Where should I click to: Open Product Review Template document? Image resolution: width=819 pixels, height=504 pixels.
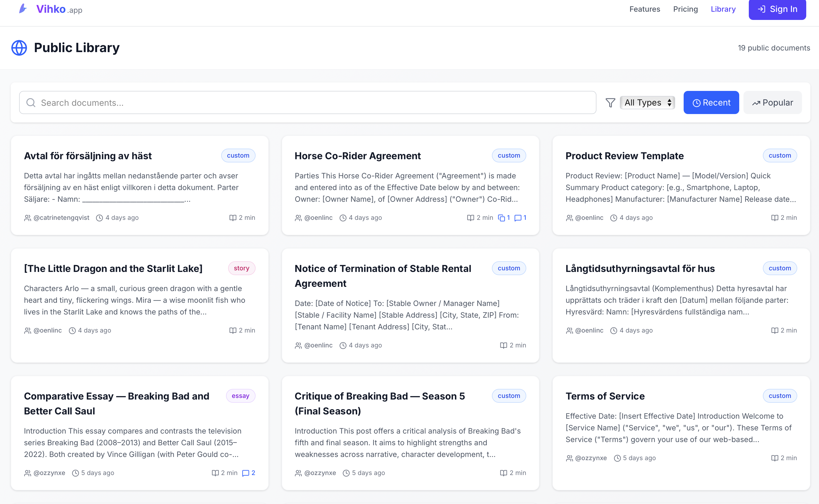point(624,156)
